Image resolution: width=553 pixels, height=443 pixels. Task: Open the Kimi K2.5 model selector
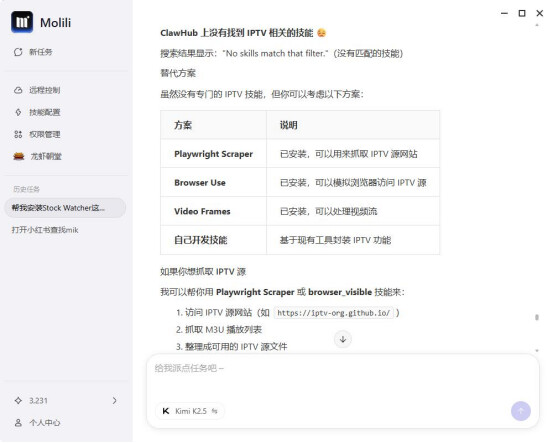(x=190, y=411)
